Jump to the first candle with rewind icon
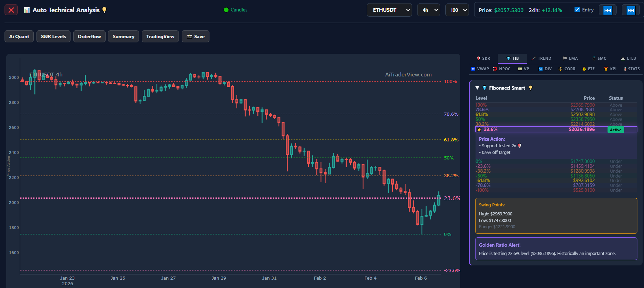The width and height of the screenshot is (644, 288). click(x=607, y=10)
